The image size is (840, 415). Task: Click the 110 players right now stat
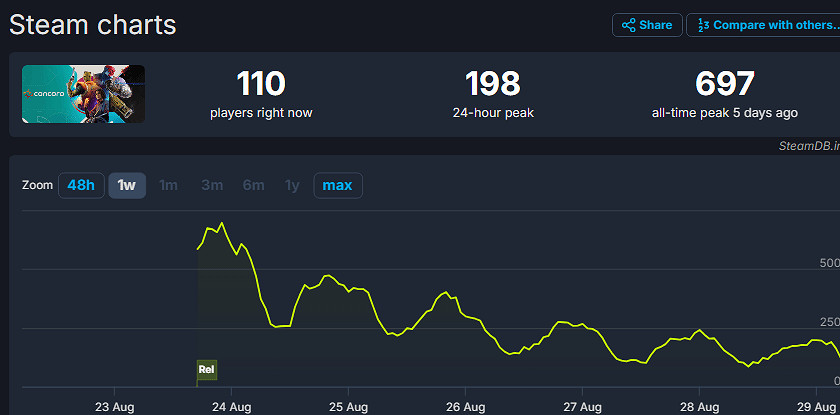[x=261, y=84]
